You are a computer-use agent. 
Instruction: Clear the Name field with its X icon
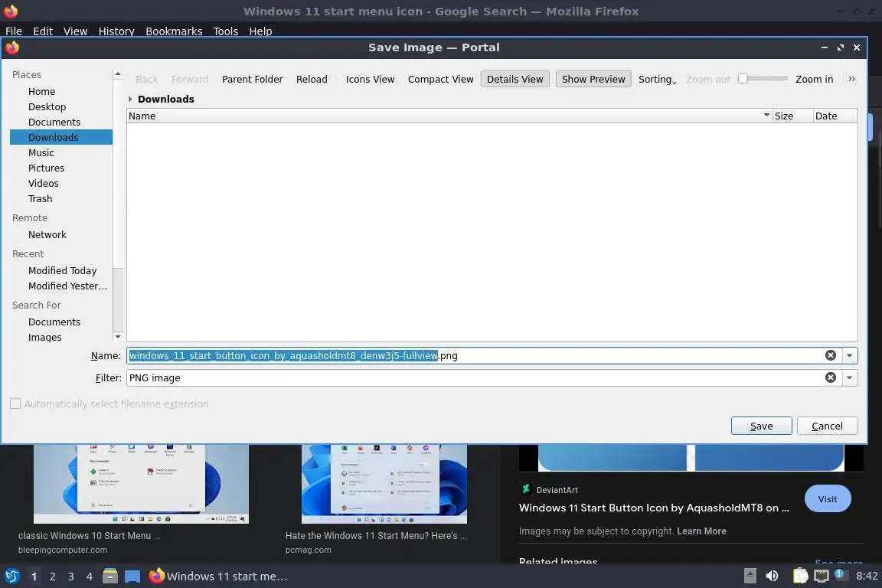coord(830,355)
